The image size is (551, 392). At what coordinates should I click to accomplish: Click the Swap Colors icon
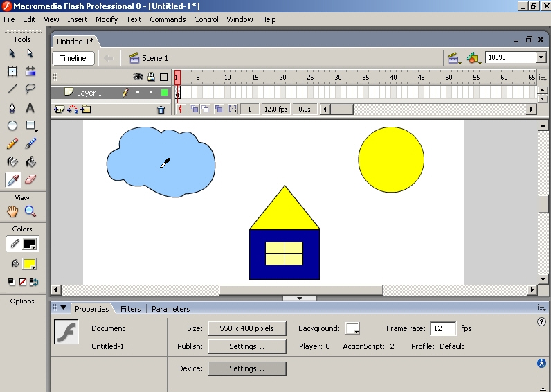[x=34, y=282]
